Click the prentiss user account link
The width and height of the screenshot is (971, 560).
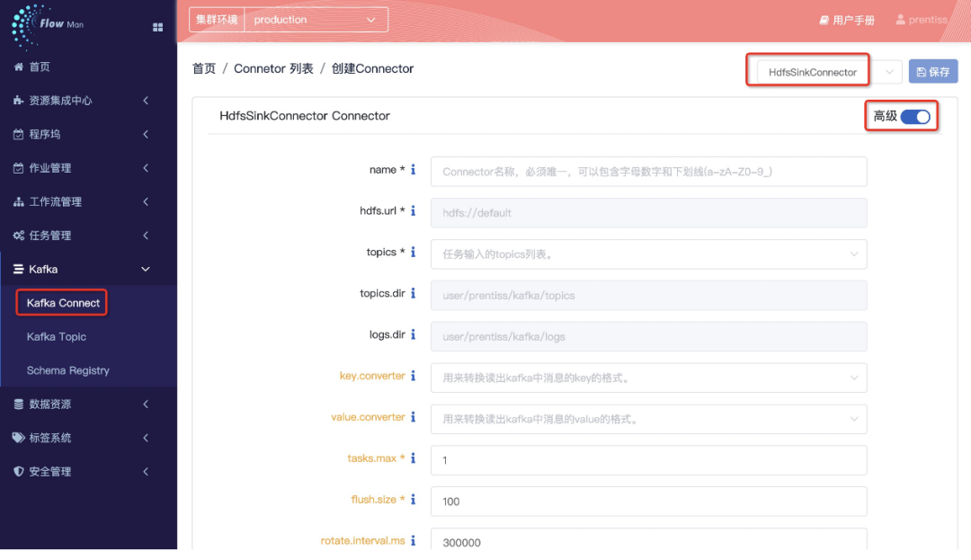[x=922, y=20]
